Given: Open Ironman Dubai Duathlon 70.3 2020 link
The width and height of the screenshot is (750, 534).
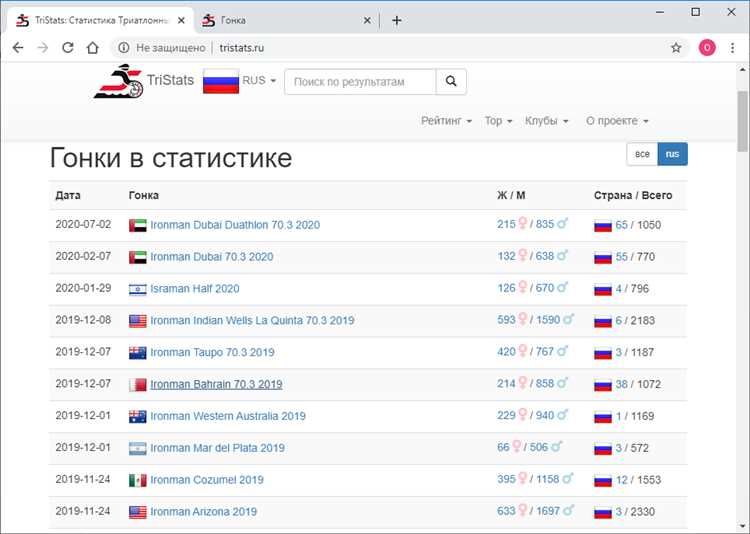Looking at the screenshot, I should [235, 225].
